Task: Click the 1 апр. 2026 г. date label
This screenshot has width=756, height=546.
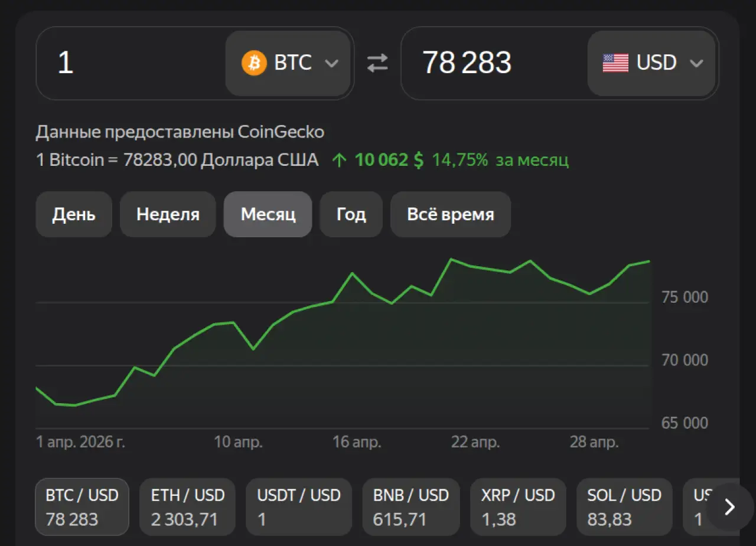Action: [x=80, y=442]
